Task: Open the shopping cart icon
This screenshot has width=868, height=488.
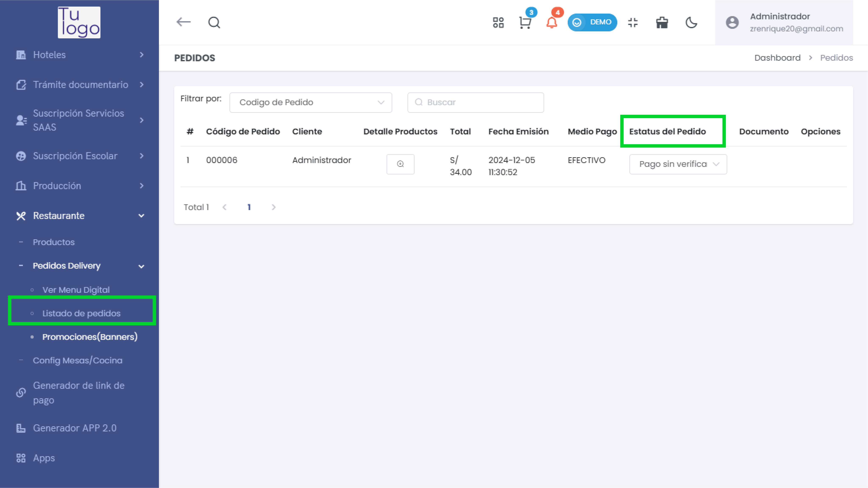Action: pos(525,23)
